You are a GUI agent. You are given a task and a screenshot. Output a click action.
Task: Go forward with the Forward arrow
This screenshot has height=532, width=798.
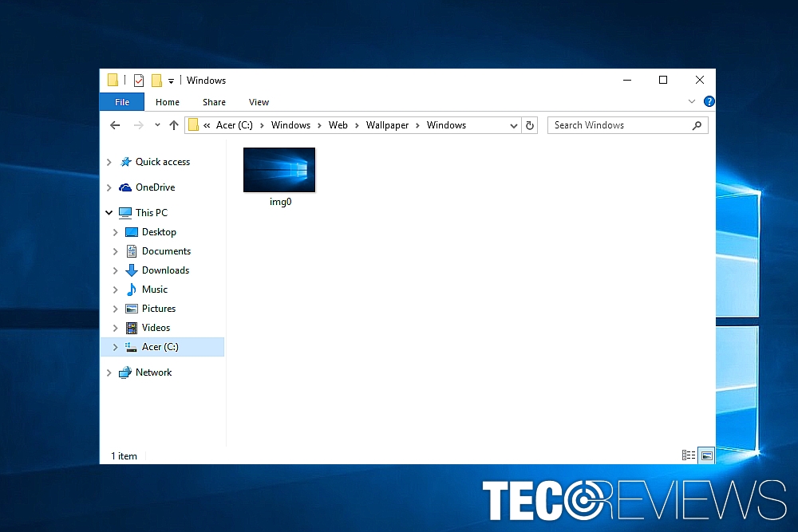(138, 125)
